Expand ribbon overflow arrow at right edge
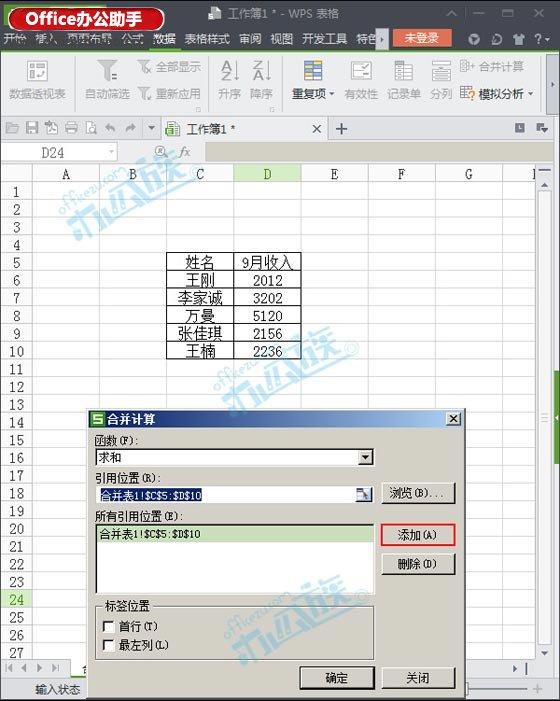This screenshot has height=701, width=560. click(552, 84)
